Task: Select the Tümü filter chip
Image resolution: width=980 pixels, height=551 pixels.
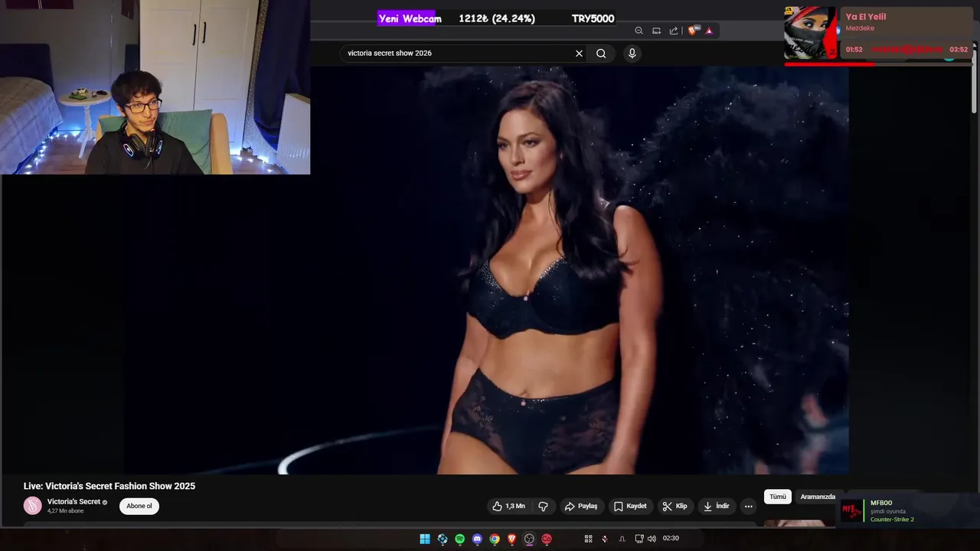Action: point(778,497)
